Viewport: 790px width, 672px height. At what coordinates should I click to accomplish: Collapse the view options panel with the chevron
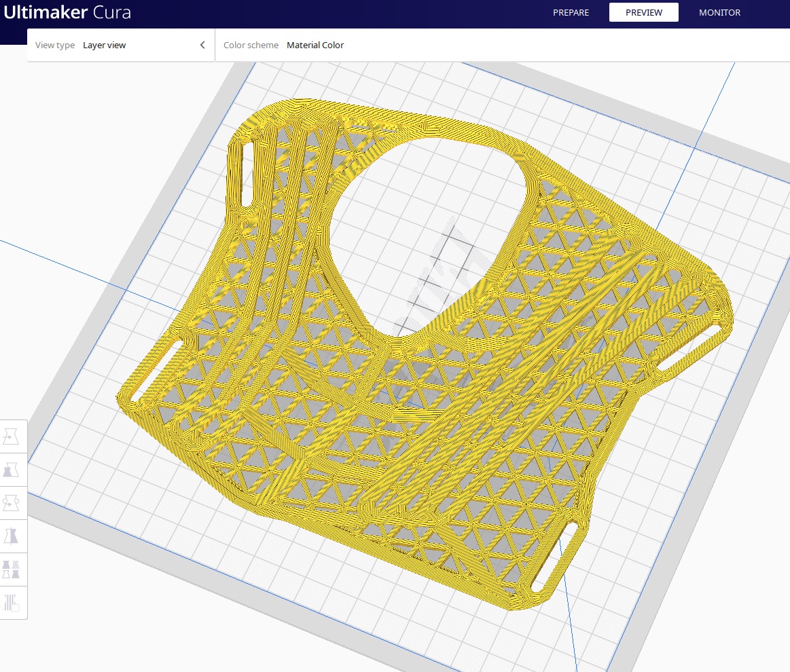tap(202, 45)
